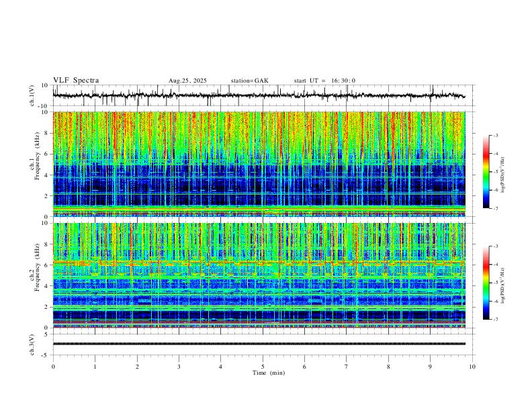This screenshot has width=532, height=411.
Task: Click the ch.2 colorbar 'log(PSD)(V²/Hz)' label
Action: click(x=503, y=285)
